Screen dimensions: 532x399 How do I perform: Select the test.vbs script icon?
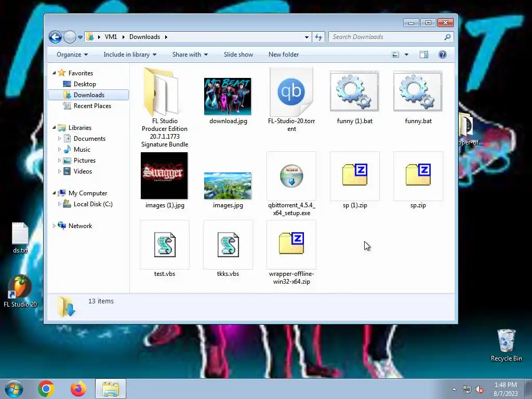(165, 245)
